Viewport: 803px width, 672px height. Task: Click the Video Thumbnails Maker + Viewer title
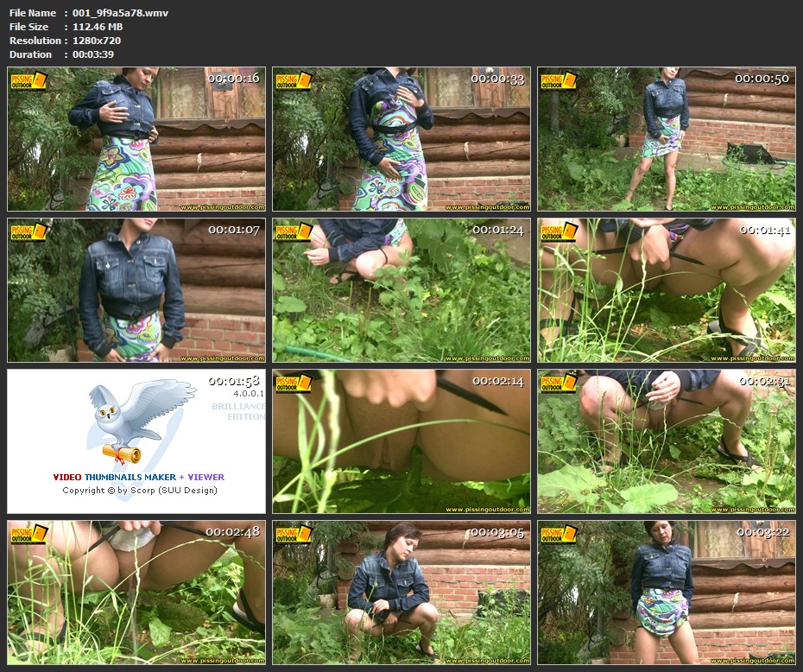point(138,477)
